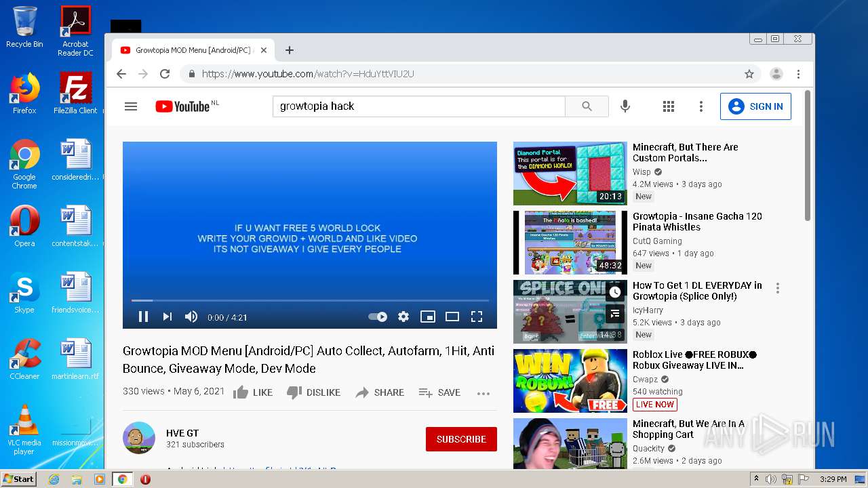
Task: Select the Growtopia MOD Menu tab
Action: (193, 50)
